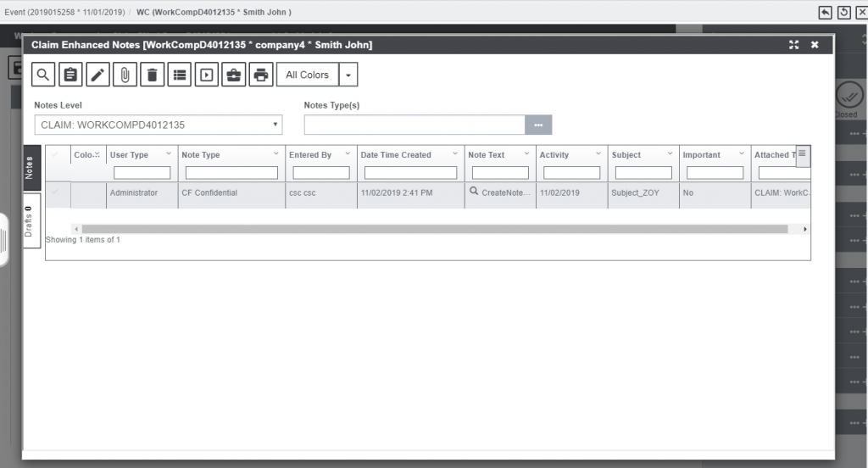This screenshot has height=468, width=868.
Task: Click the Notes Type(s) ellipsis button
Action: pos(538,125)
